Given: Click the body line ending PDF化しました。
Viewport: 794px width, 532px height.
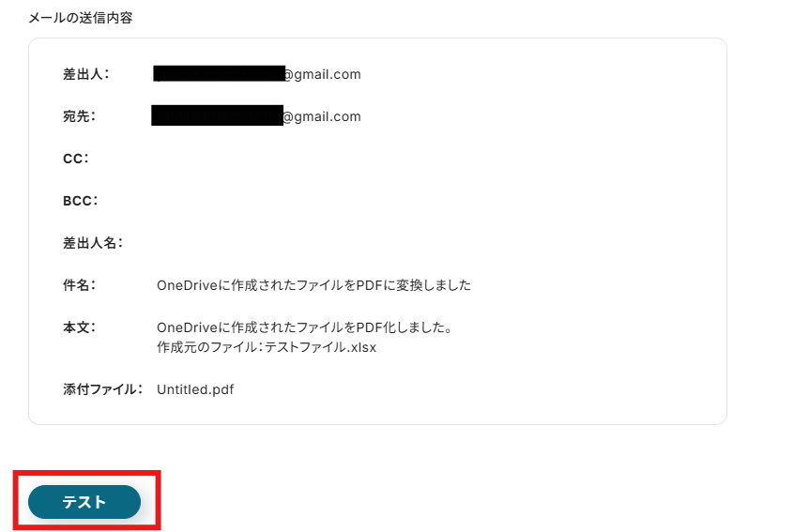Looking at the screenshot, I should (x=304, y=327).
